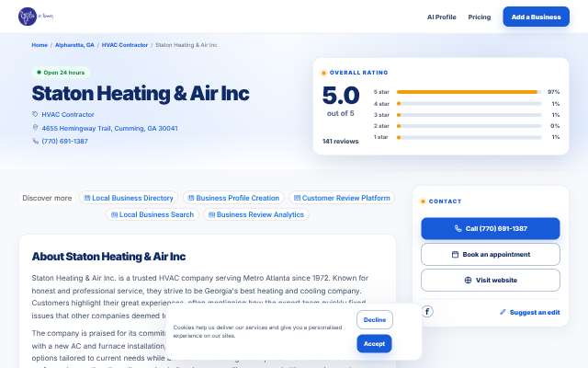Open the Alpharetta, GA breadcrumb
Image resolution: width=588 pixels, height=368 pixels.
[74, 45]
